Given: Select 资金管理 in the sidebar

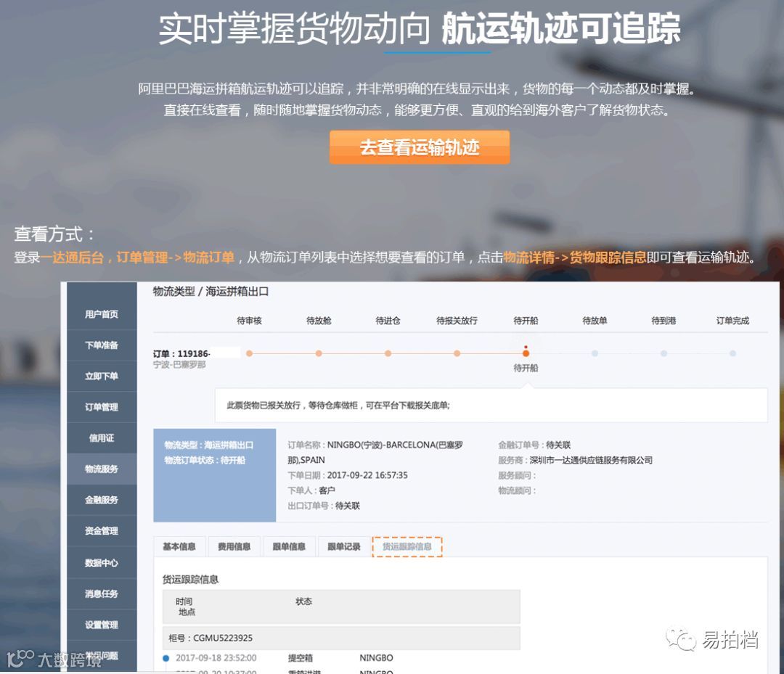Looking at the screenshot, I should pos(102,531).
